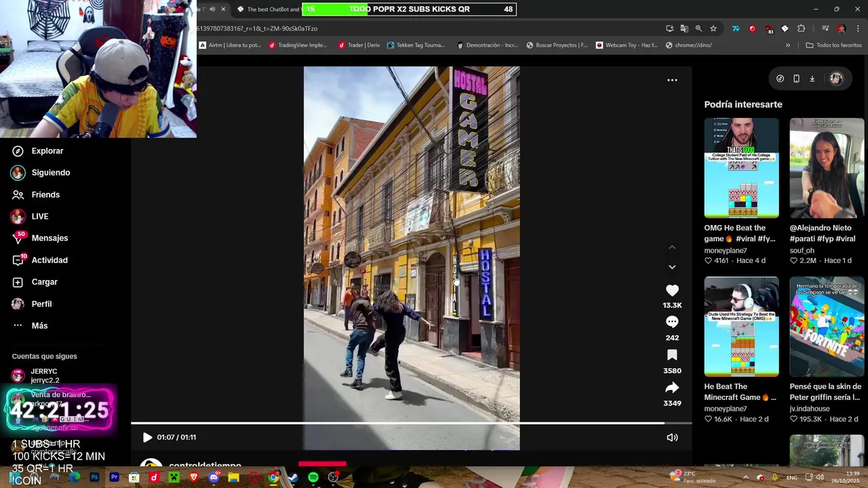
Task: Open Premiere Pro from the taskbar
Action: [114, 478]
